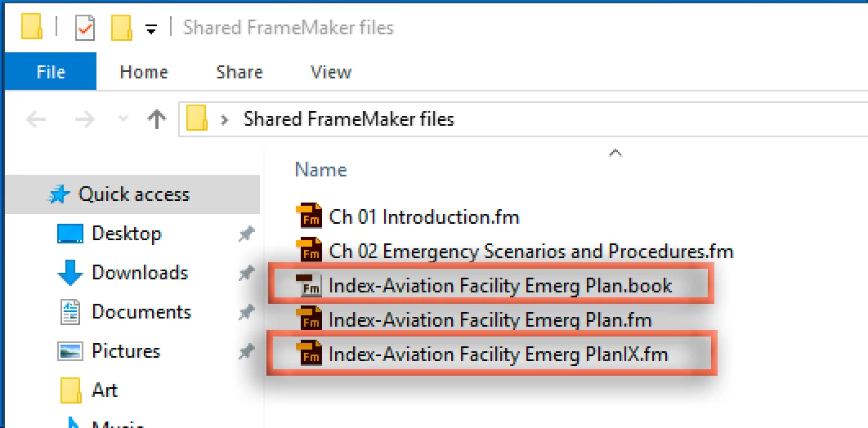
Task: Unpin Desktop using its pin icon
Action: 246,234
